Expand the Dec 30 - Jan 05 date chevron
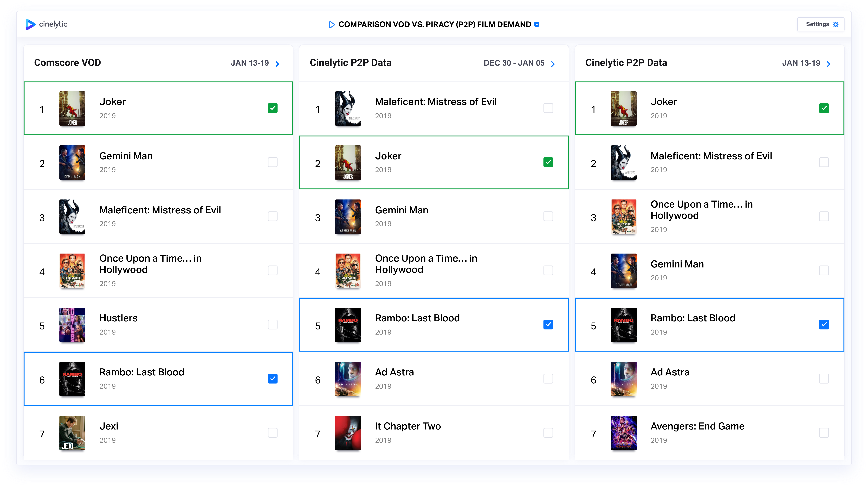868x487 pixels. [553, 64]
